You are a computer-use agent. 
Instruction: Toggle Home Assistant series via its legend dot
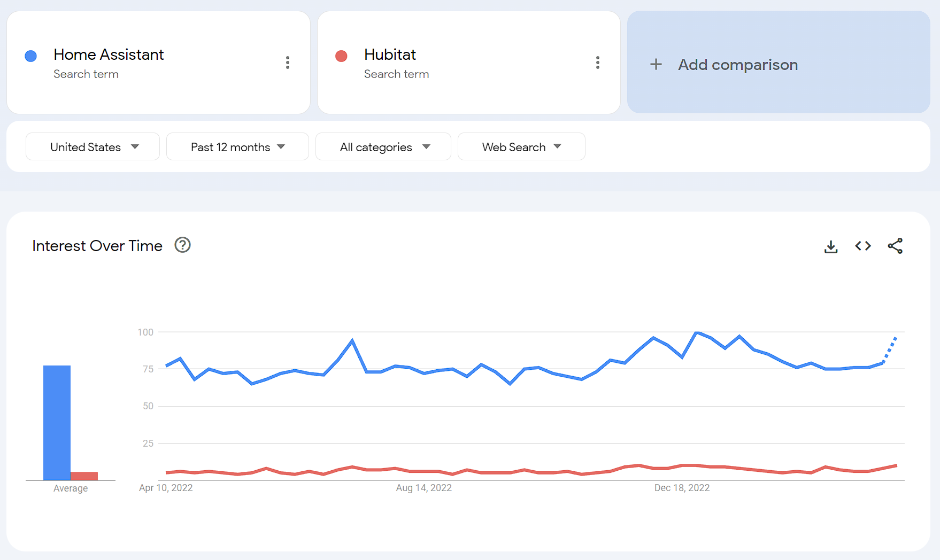click(x=30, y=56)
